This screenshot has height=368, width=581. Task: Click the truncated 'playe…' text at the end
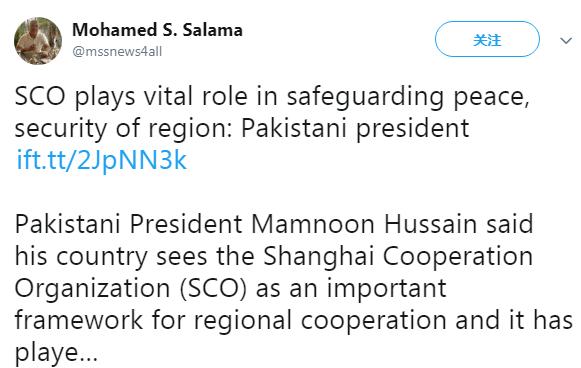[56, 352]
